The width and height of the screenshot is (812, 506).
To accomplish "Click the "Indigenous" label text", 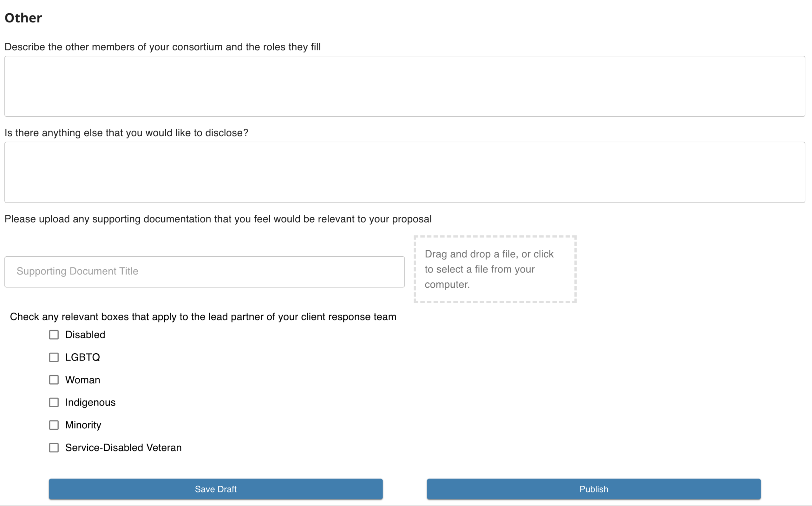I will click(90, 402).
